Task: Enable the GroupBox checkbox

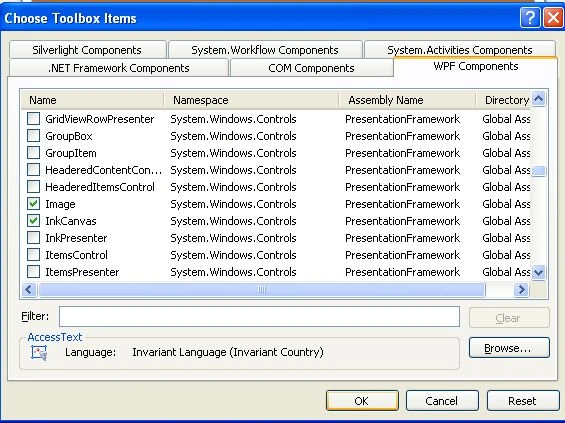Action: (34, 136)
